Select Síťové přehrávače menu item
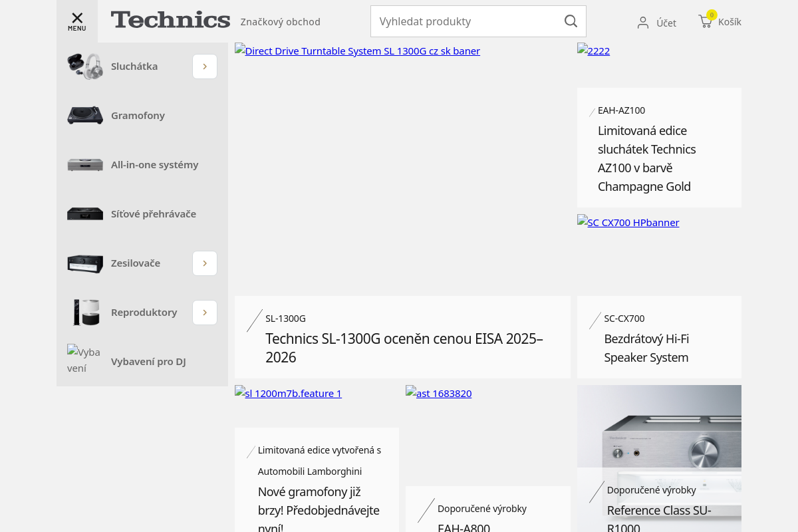The height and width of the screenshot is (532, 798). [x=154, y=214]
